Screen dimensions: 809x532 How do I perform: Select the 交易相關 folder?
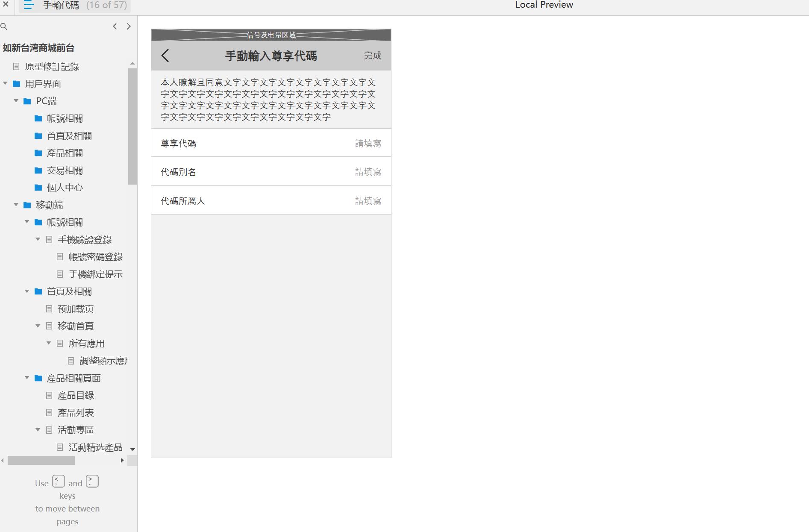65,170
